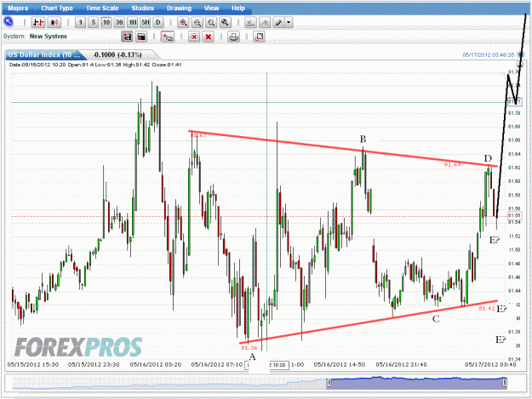Screen dimensions: 532x399
Task: Click the 81.55 current price axis label
Action: pyautogui.click(x=515, y=215)
